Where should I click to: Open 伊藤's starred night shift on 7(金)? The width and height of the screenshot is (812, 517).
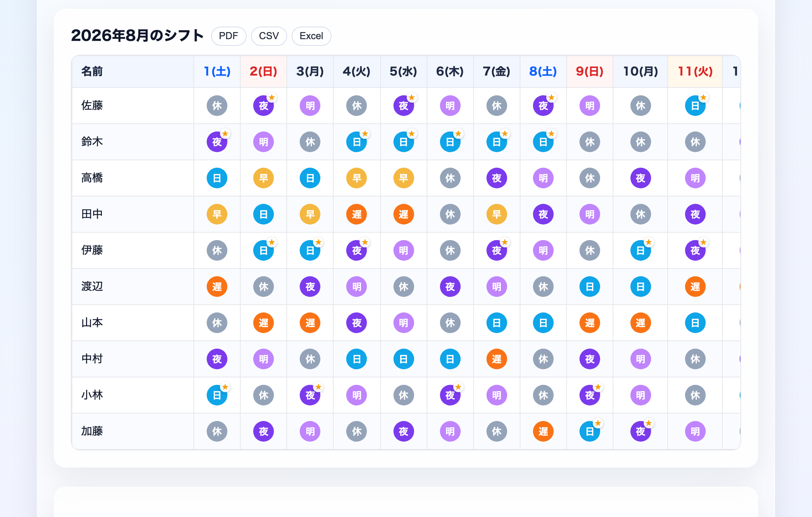point(496,250)
